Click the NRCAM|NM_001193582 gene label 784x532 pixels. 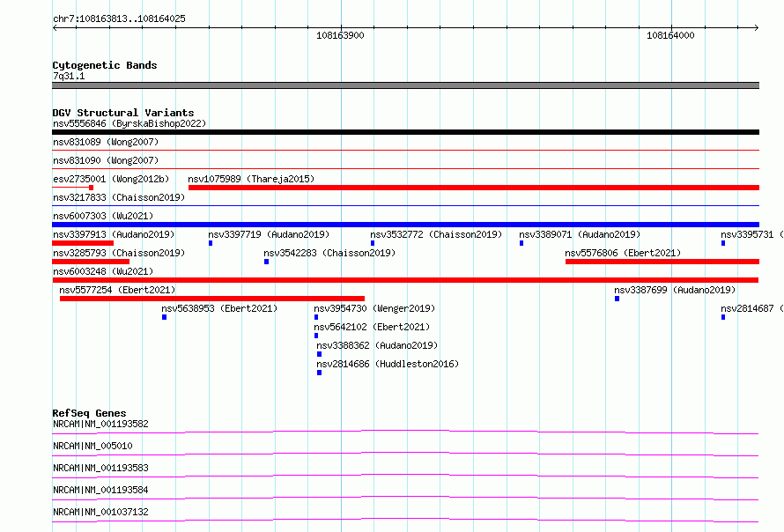[x=100, y=424]
